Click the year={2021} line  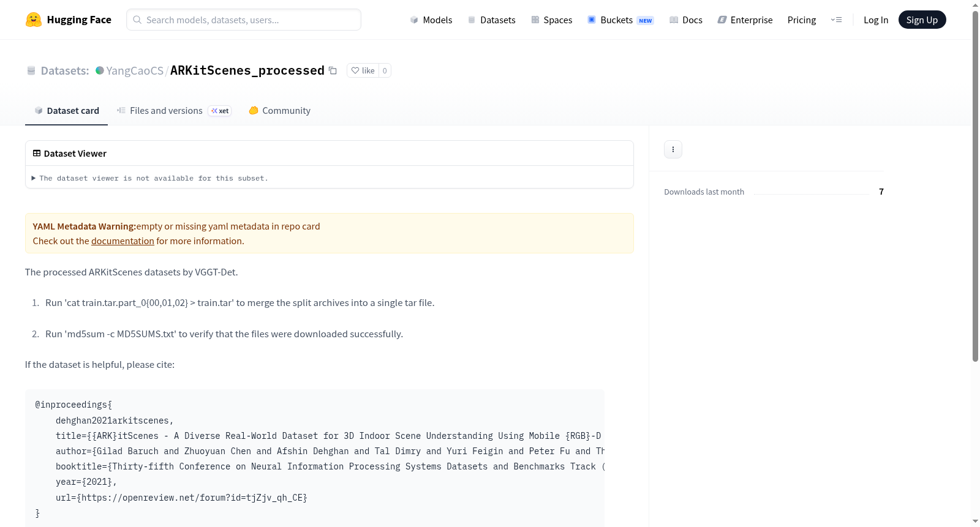coord(86,482)
